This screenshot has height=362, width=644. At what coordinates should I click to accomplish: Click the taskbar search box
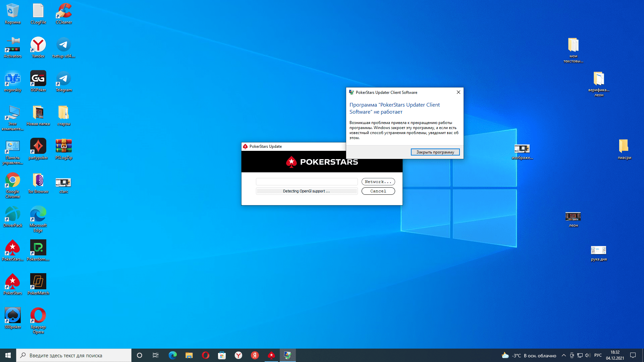(74, 355)
